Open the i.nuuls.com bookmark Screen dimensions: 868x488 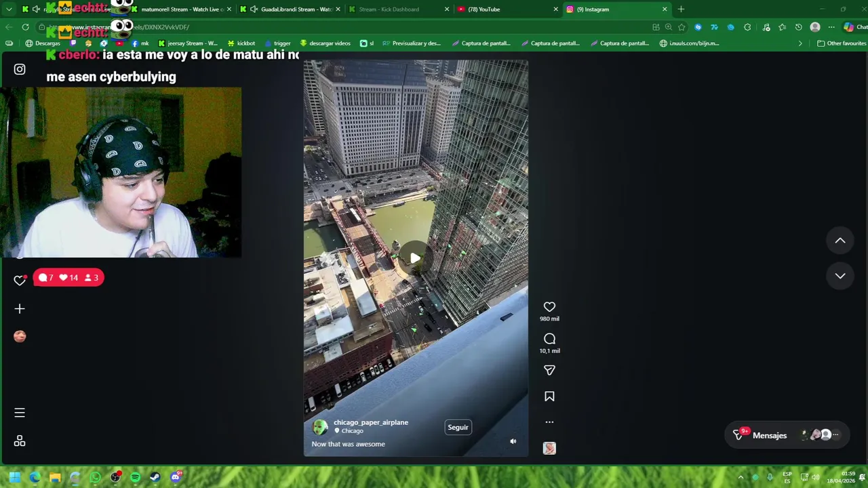[x=689, y=43]
